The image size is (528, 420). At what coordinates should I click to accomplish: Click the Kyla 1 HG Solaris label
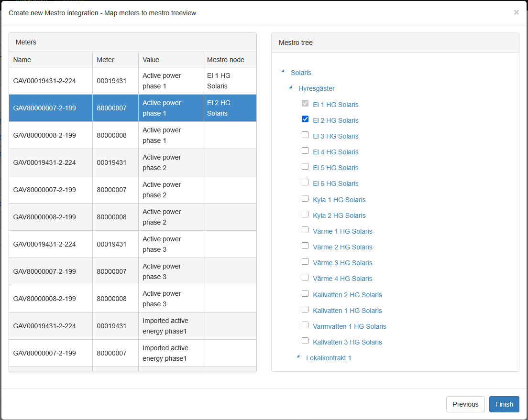coord(339,200)
